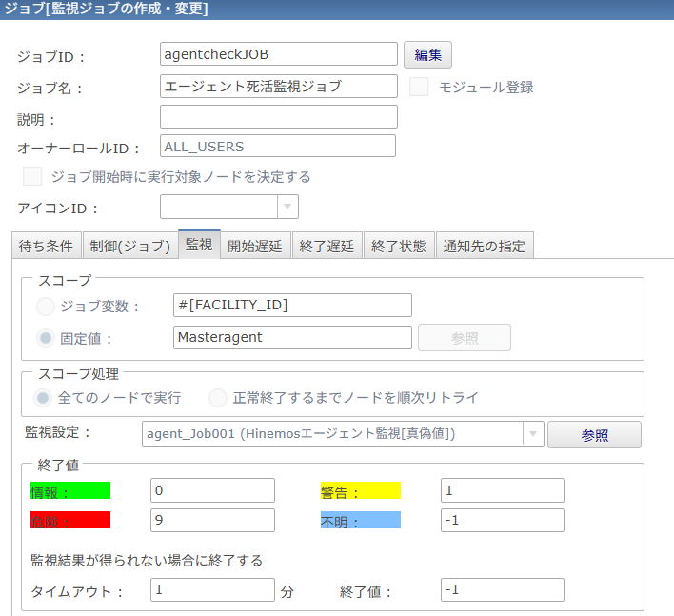Click the 警告 end value field
674x616 pixels.
pyautogui.click(x=503, y=490)
